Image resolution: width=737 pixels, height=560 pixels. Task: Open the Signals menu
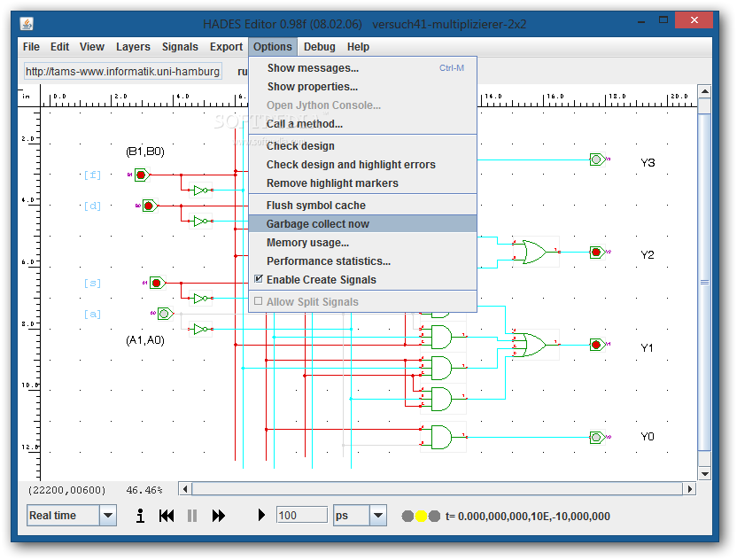point(180,47)
